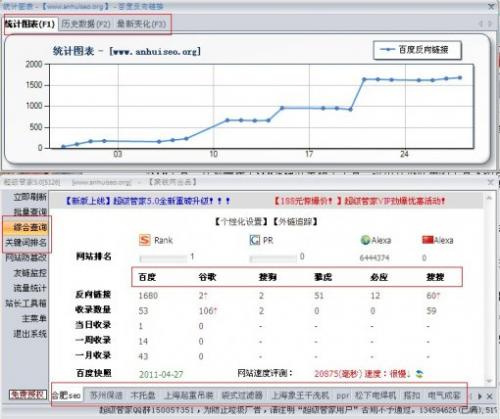
Task: Click the Sogou Rank icon
Action: click(145, 240)
